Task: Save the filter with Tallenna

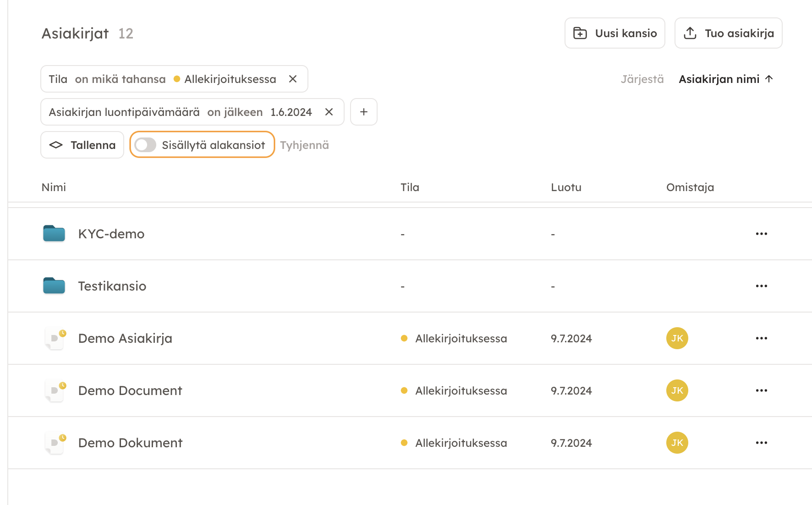Action: coord(82,145)
